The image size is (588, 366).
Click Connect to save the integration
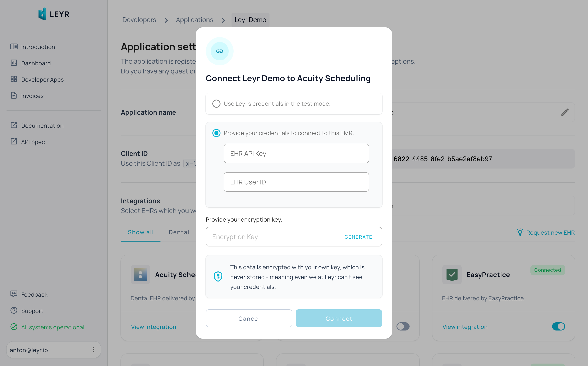[x=339, y=318]
